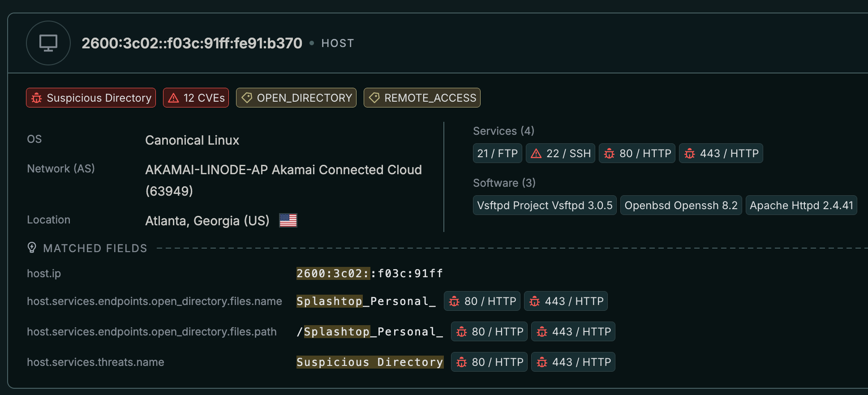Click highlighted host.ip value 2600:3c02::f03c:91ff
Image resolution: width=868 pixels, height=395 pixels.
[370, 274]
